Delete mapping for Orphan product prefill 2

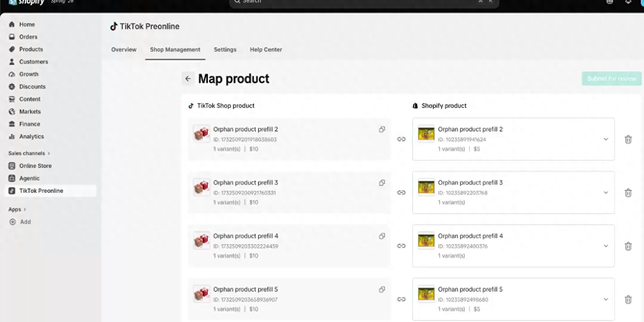[x=628, y=139]
